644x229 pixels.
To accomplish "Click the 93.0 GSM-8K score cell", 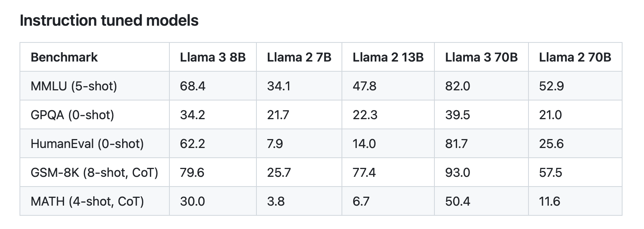I will click(x=457, y=173).
